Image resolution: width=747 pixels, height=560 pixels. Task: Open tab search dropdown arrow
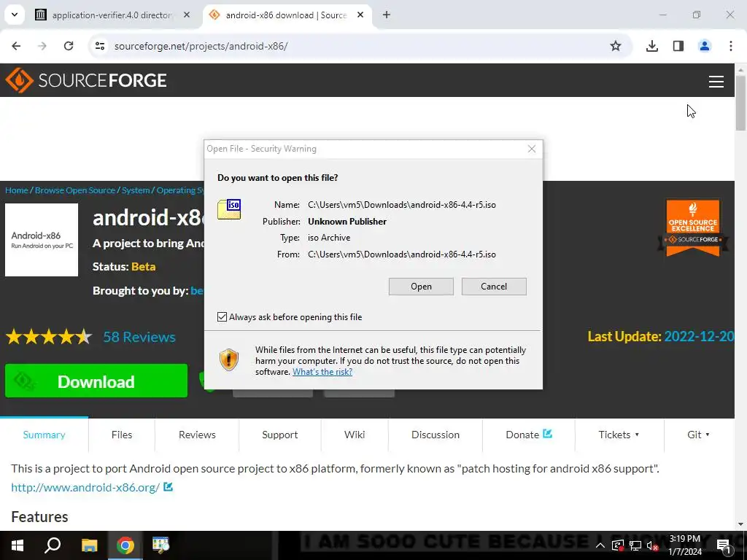[x=15, y=15]
